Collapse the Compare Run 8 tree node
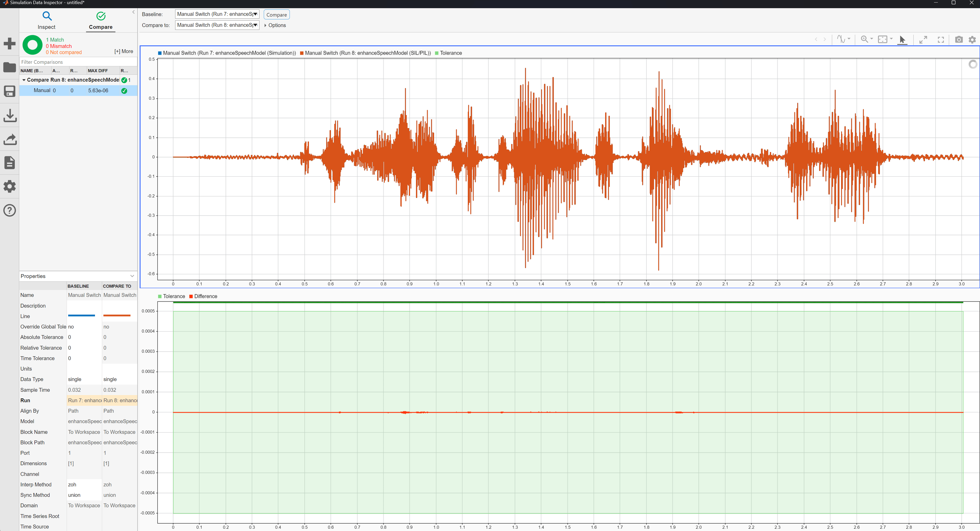The image size is (980, 531). coord(24,80)
